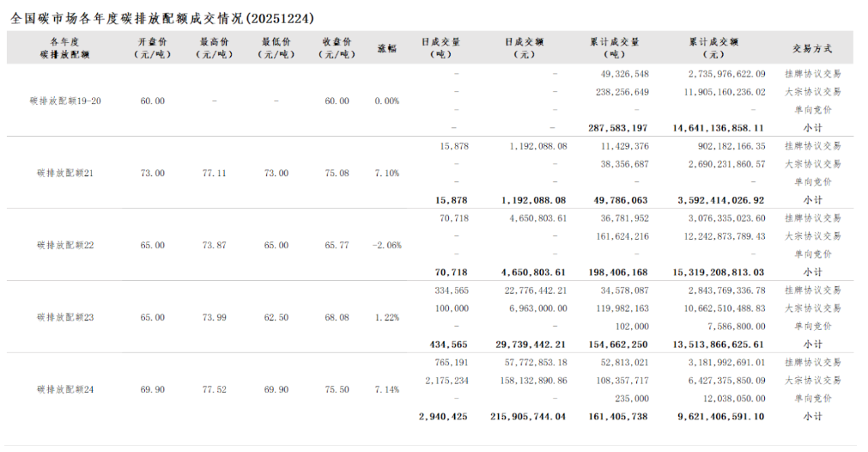Select the 涨幅 column header

386,47
